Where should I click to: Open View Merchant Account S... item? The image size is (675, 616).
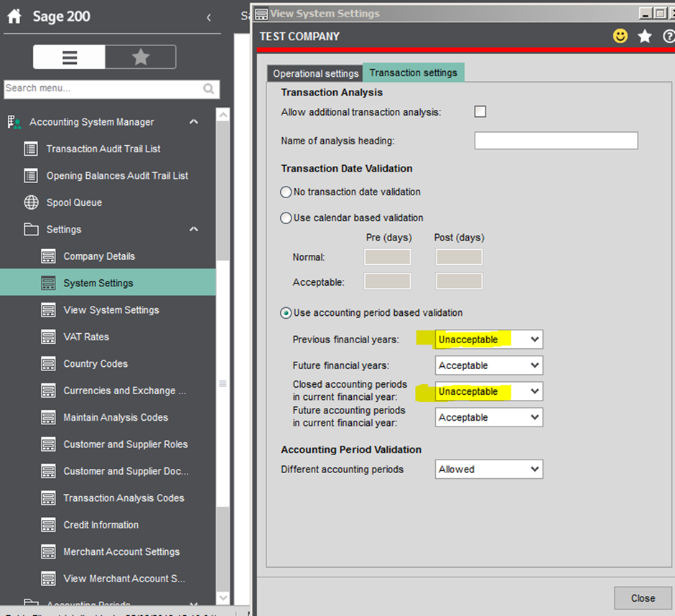coord(124,579)
